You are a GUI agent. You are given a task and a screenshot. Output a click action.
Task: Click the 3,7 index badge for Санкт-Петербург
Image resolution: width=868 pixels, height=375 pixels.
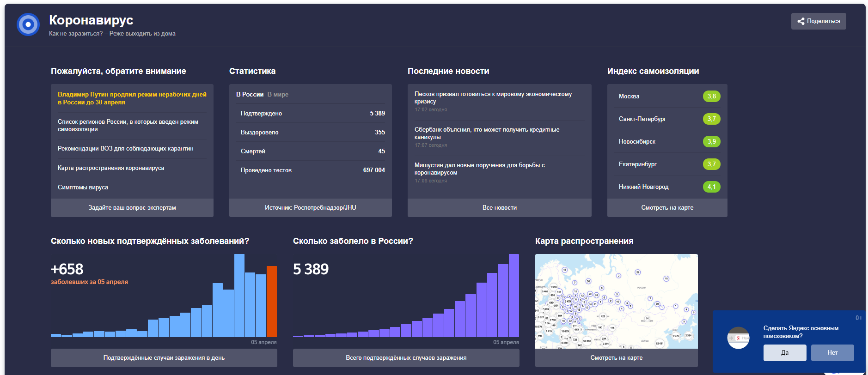point(712,119)
